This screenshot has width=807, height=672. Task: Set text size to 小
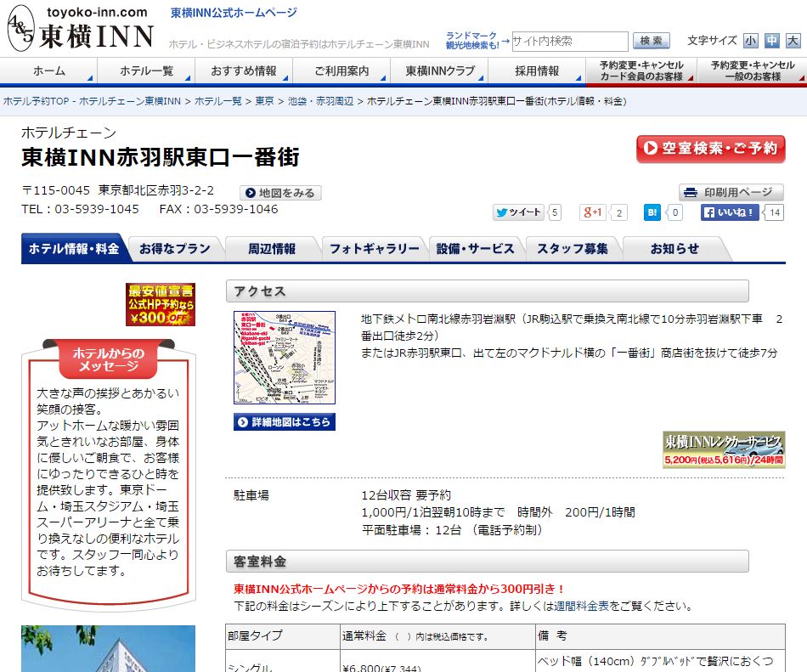pyautogui.click(x=750, y=41)
